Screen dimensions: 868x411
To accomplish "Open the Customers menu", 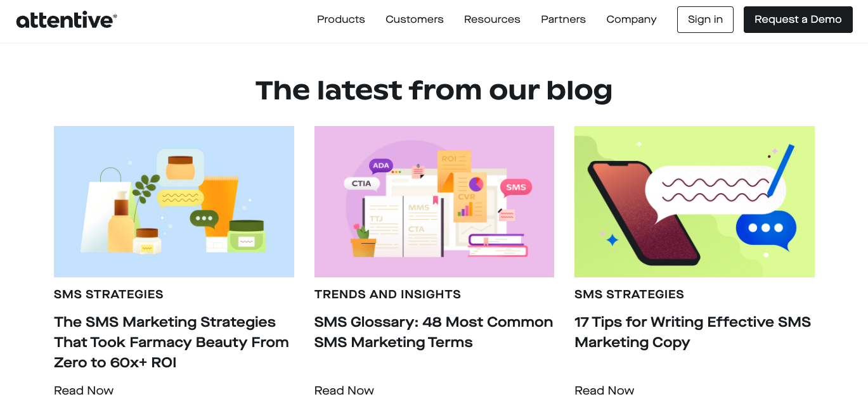I will click(x=414, y=20).
